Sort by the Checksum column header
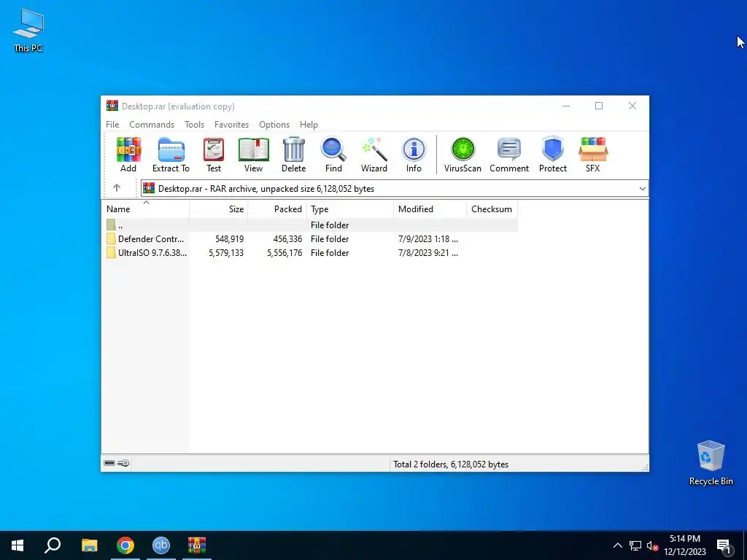This screenshot has height=560, width=747. (x=492, y=209)
